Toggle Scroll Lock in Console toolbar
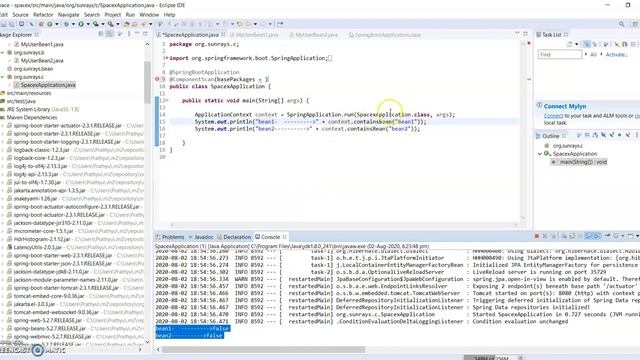 (x=571, y=236)
